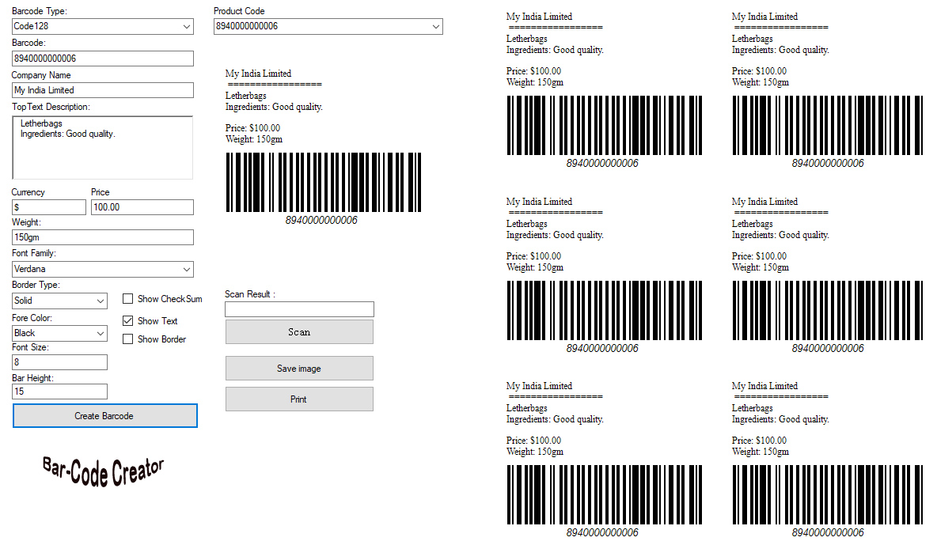Click the barcode preview image below Product Code

(324, 182)
